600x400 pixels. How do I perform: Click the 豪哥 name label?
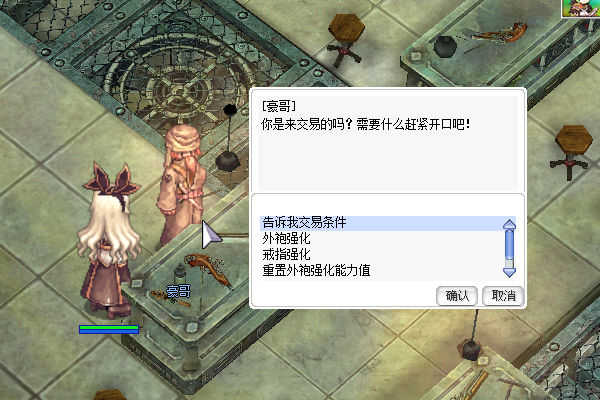[x=178, y=292]
